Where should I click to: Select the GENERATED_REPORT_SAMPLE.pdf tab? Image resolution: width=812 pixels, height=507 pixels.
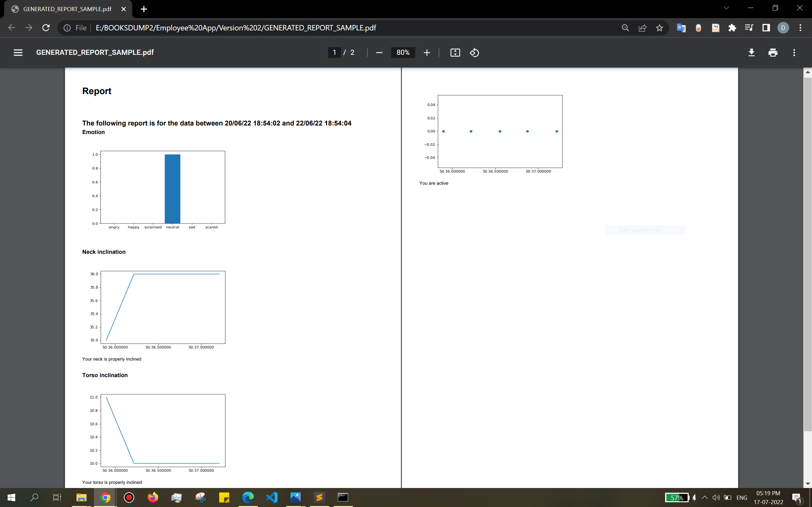pos(67,9)
